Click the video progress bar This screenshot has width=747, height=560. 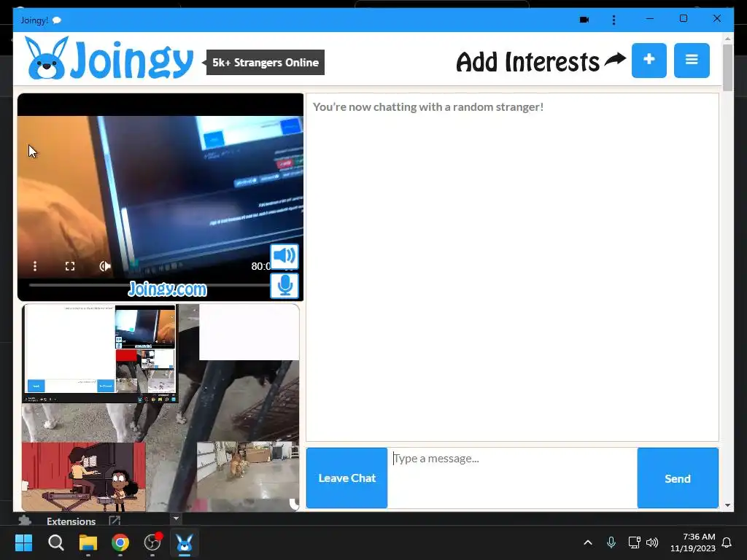[x=149, y=285]
